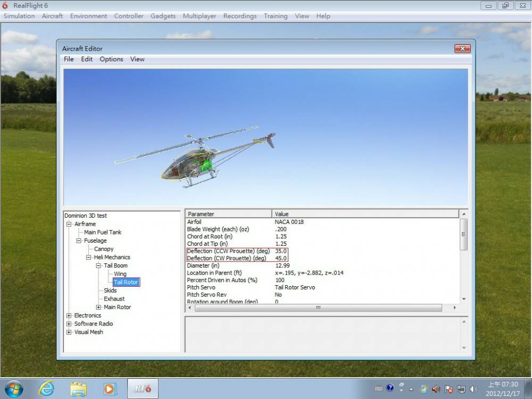
Task: Click Pitch Servo value Tail Rotor Servo
Action: click(295, 287)
